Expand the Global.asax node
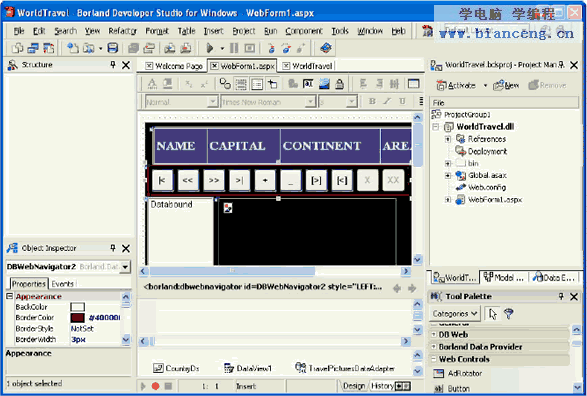Image resolution: width=587 pixels, height=396 pixels. 448,176
